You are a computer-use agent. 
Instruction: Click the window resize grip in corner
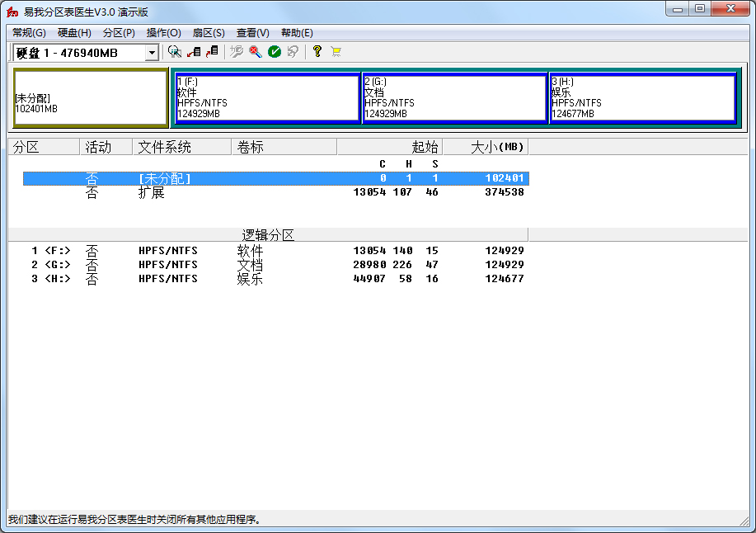744,521
